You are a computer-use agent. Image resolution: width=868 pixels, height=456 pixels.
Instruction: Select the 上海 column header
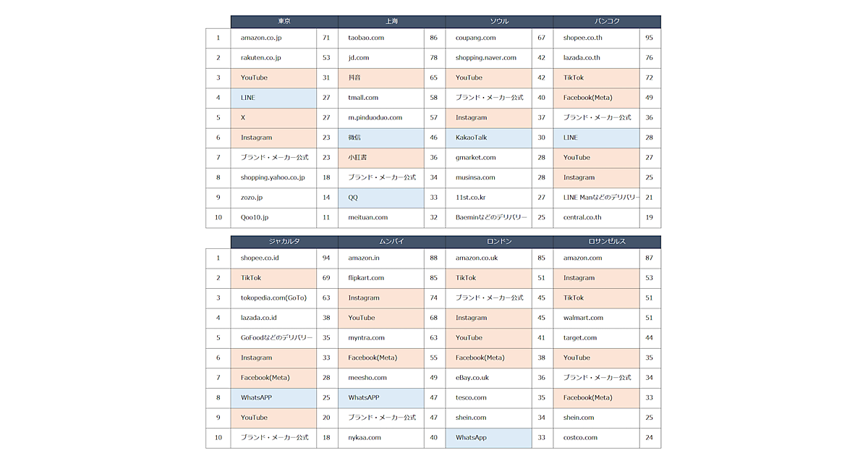[x=391, y=22]
